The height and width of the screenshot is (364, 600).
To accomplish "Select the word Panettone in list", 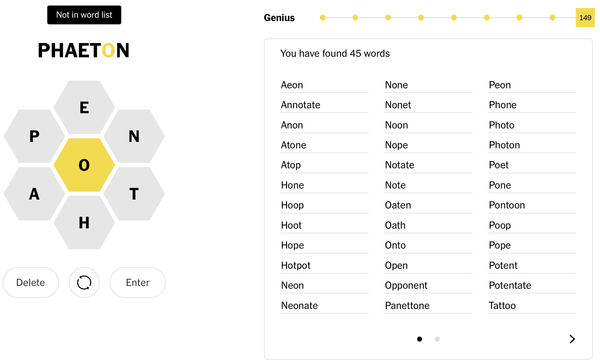I will (407, 306).
